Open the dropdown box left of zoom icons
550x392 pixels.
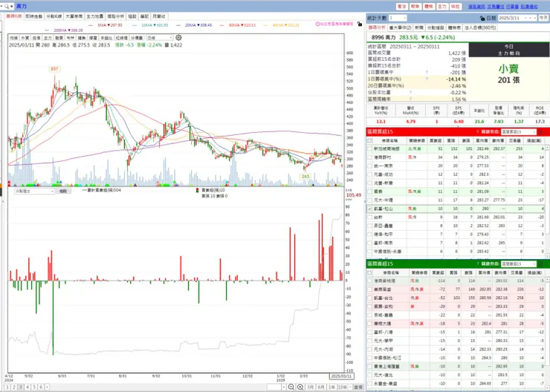click(276, 387)
